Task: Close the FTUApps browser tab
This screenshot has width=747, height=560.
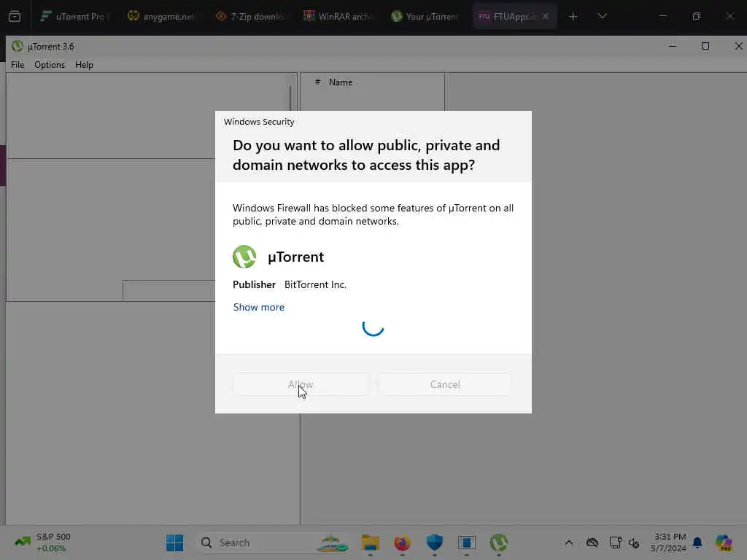Action: (x=546, y=16)
